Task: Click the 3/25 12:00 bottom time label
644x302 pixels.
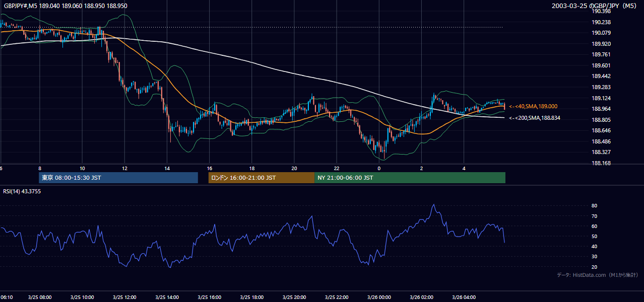Action: click(x=124, y=297)
